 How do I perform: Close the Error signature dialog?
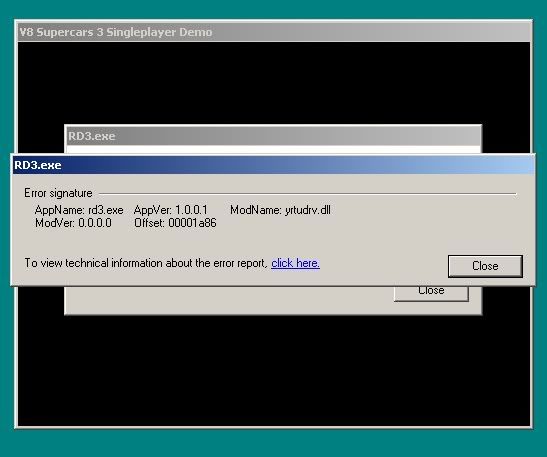(x=485, y=266)
